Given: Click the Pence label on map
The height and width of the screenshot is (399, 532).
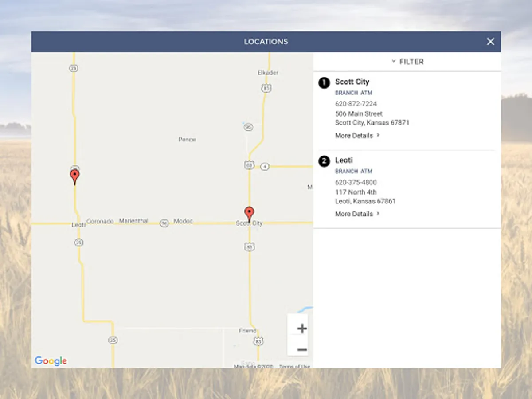Looking at the screenshot, I should point(187,139).
